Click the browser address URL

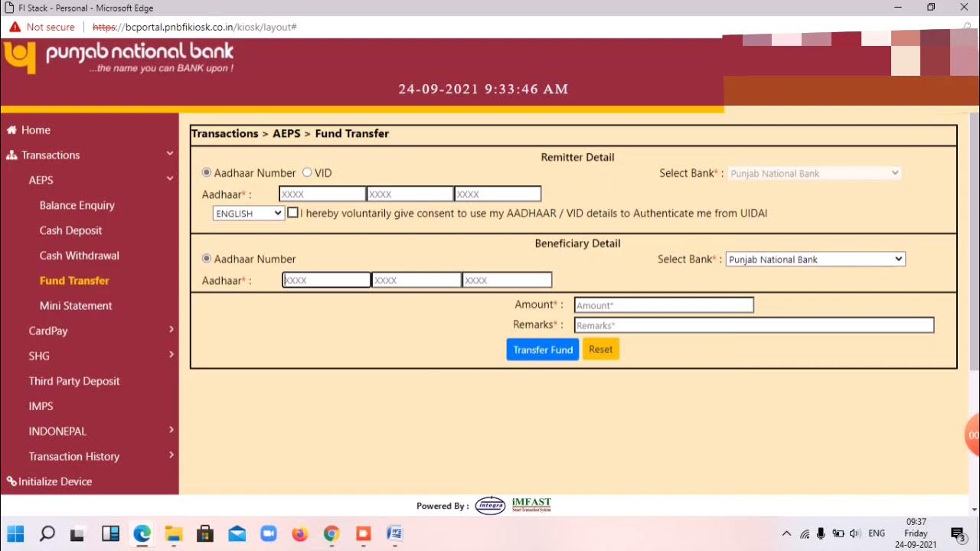tap(194, 27)
